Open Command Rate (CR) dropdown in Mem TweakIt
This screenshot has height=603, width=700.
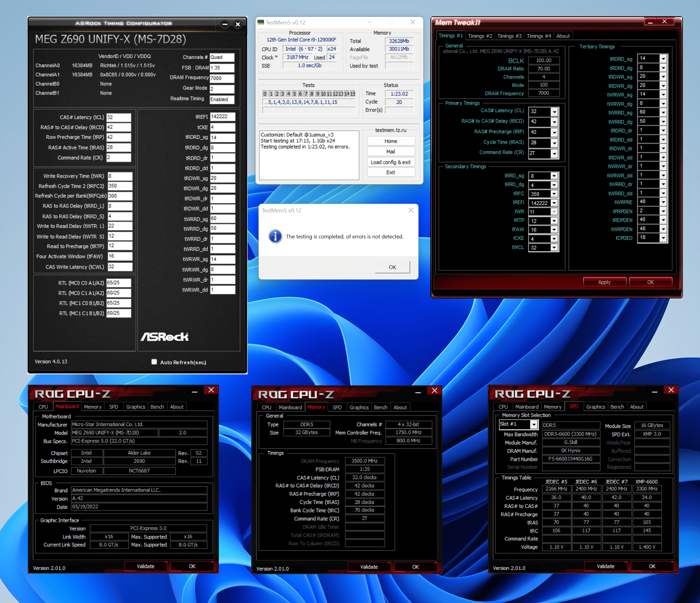[x=554, y=153]
